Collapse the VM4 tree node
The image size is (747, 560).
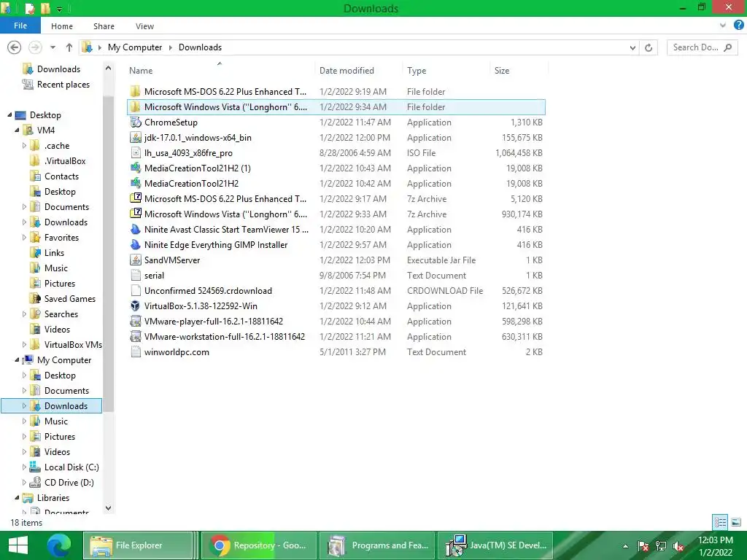18,130
